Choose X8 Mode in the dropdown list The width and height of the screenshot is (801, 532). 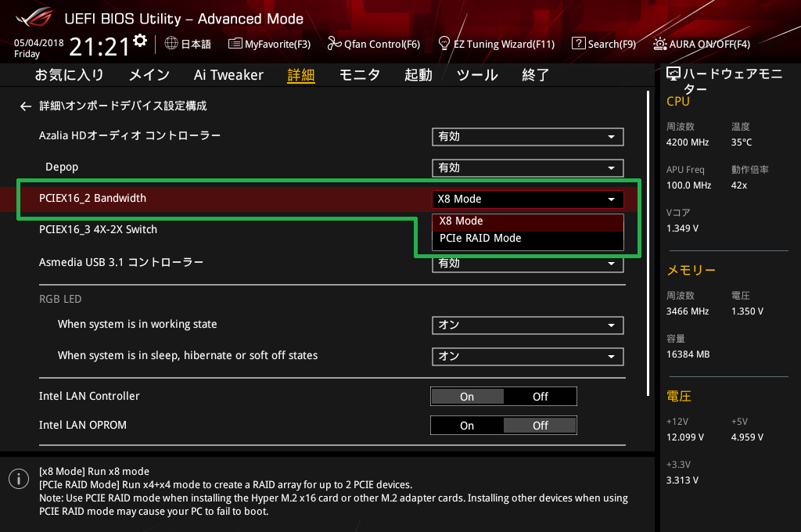pos(528,221)
